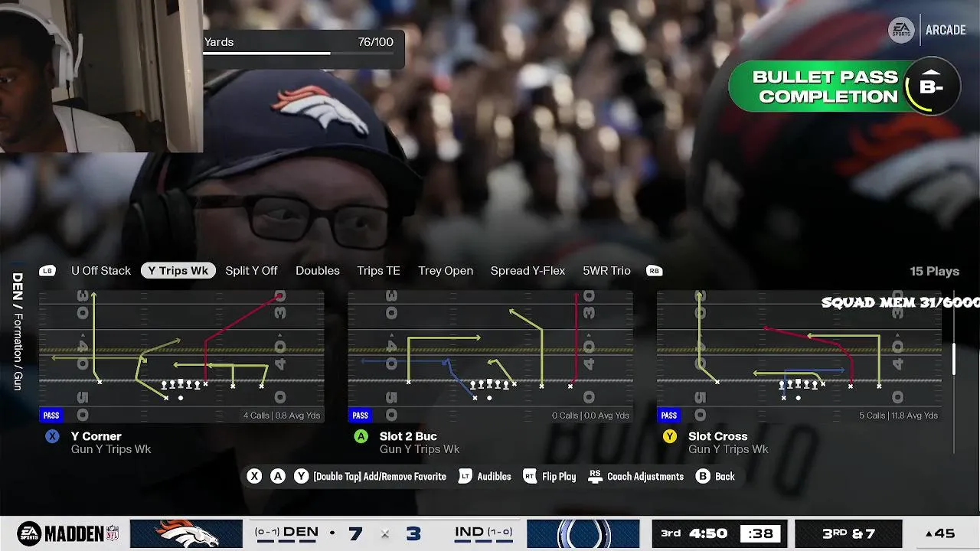Click the A icon in the bottom hint bar

[x=278, y=476]
